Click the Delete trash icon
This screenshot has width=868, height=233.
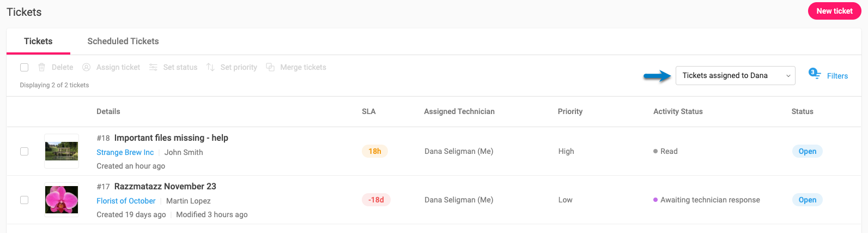(41, 67)
